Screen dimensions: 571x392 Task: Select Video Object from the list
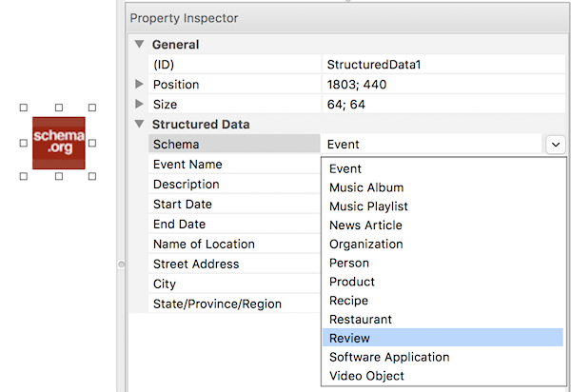[366, 376]
